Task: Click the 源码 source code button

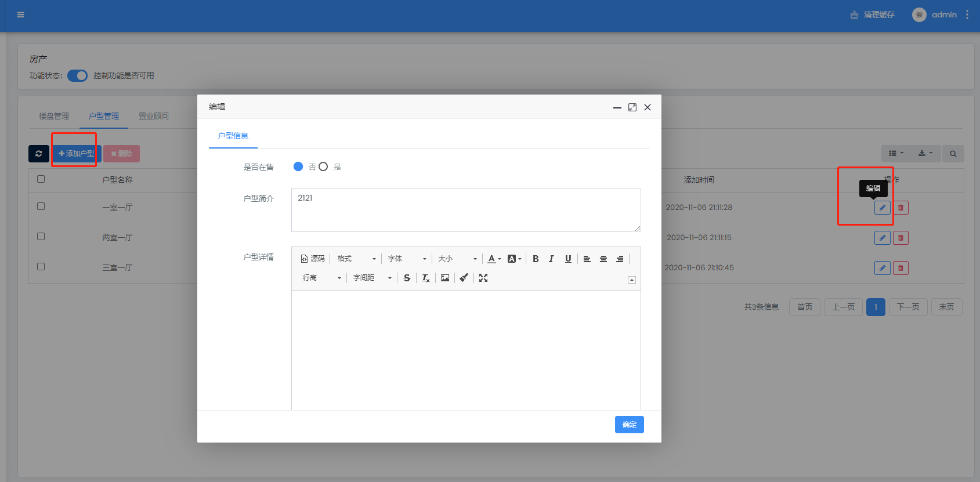Action: 313,259
